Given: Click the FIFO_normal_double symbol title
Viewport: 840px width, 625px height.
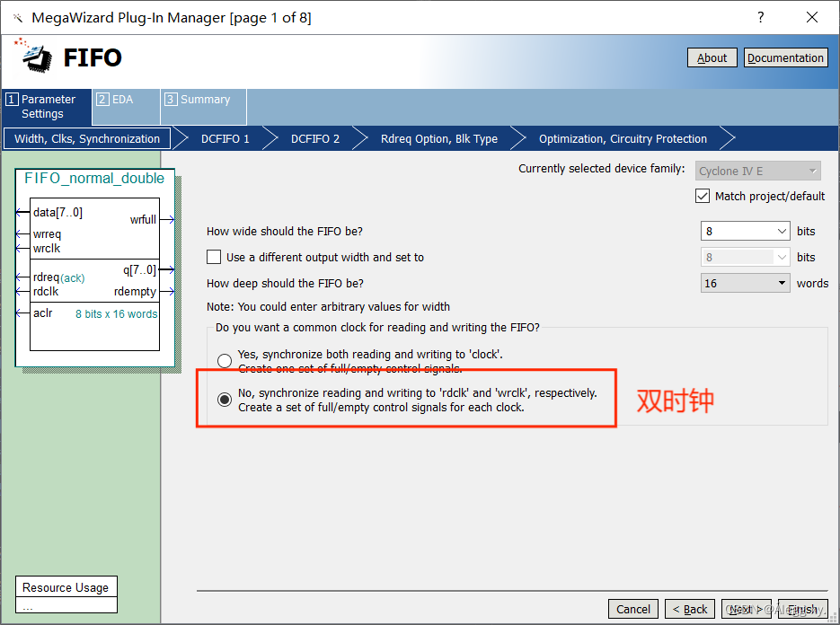Looking at the screenshot, I should coord(94,178).
